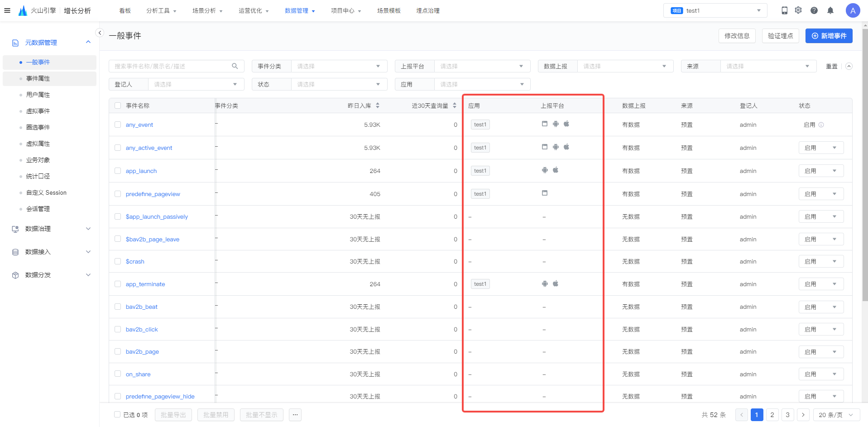
Task: Click the mobile device icon in header
Action: (x=785, y=10)
